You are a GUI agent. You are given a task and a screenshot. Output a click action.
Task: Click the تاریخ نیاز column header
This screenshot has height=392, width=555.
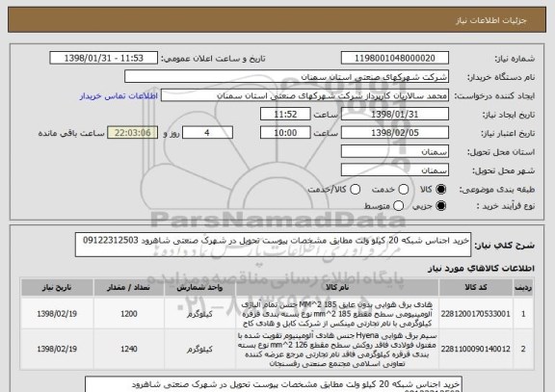pos(57,287)
